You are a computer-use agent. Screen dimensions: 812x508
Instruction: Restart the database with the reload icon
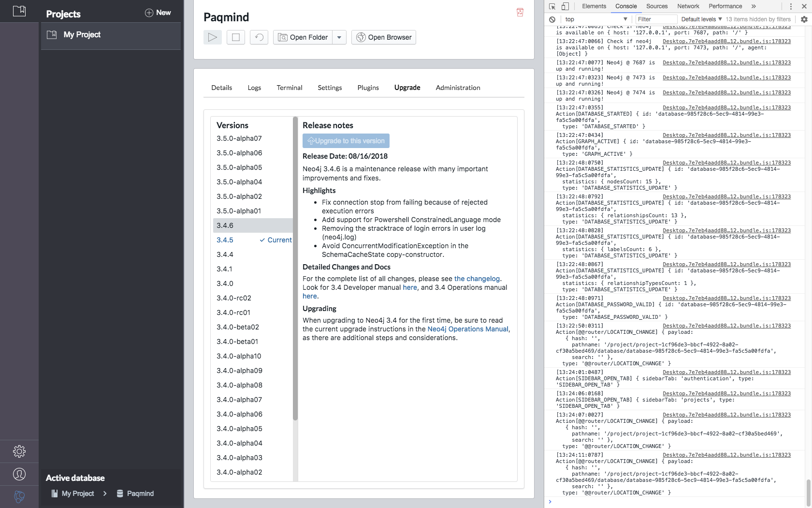(259, 37)
